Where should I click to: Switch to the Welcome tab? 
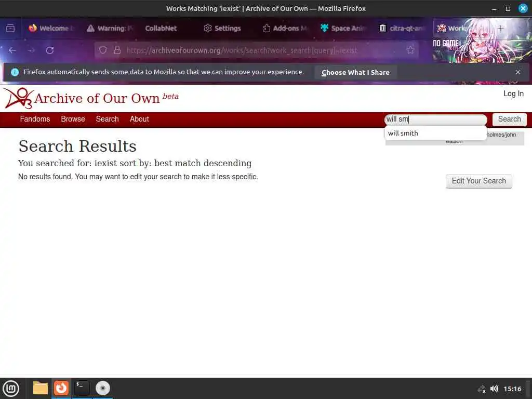tap(51, 28)
